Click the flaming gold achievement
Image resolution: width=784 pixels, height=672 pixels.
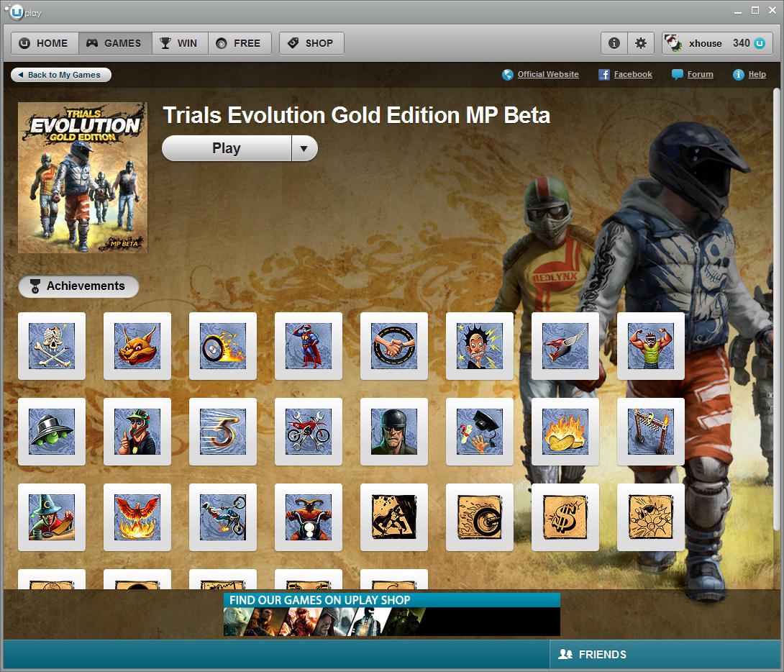(565, 432)
